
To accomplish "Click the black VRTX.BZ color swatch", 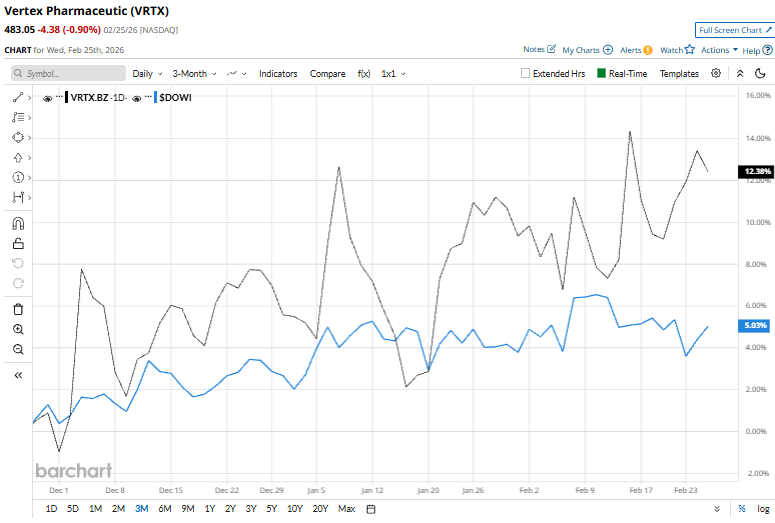I will [x=67, y=97].
